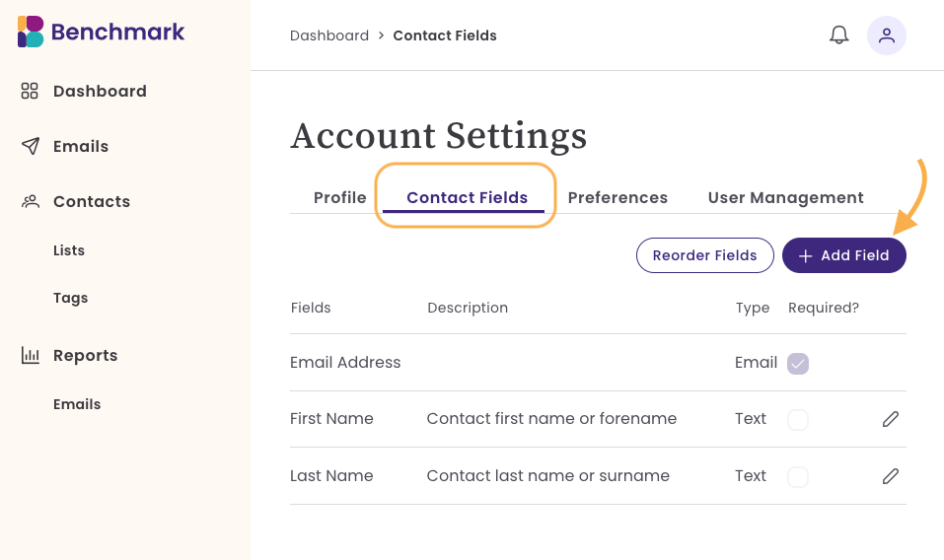Open the notifications bell

click(838, 35)
